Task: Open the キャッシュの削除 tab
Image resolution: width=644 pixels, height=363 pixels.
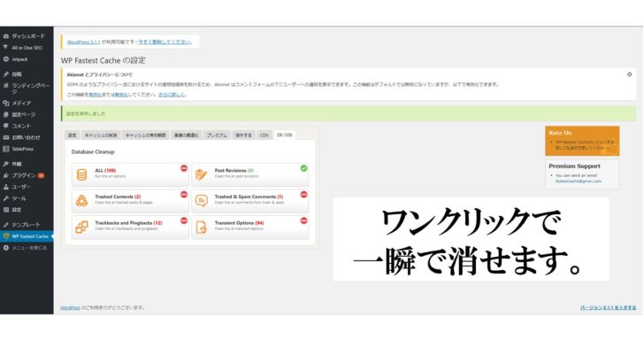Action: (x=101, y=135)
